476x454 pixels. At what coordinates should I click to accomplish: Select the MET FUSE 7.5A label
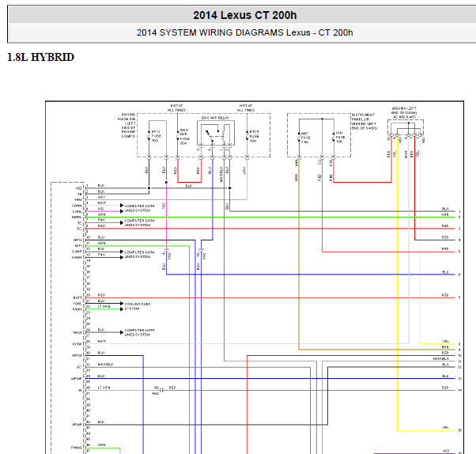click(x=305, y=138)
